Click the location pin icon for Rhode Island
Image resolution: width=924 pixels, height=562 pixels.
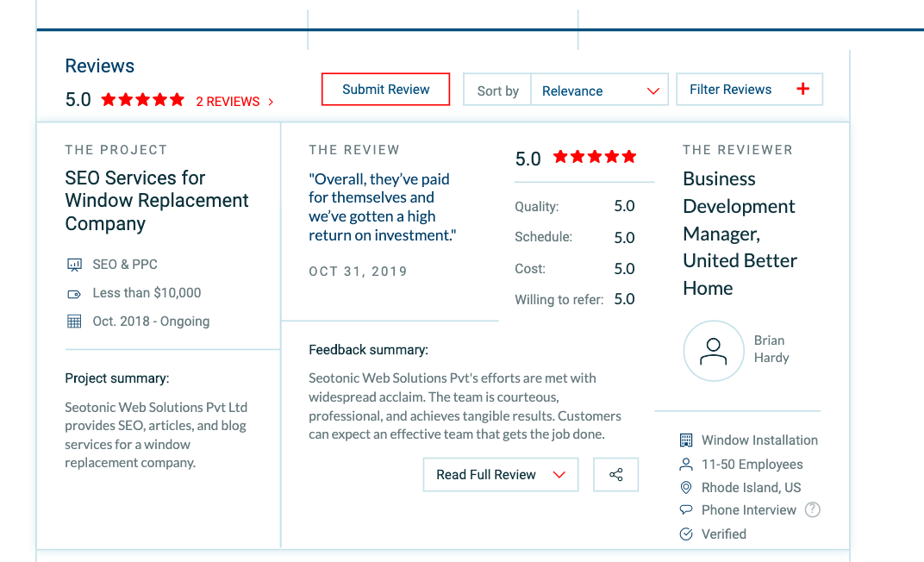tap(686, 488)
